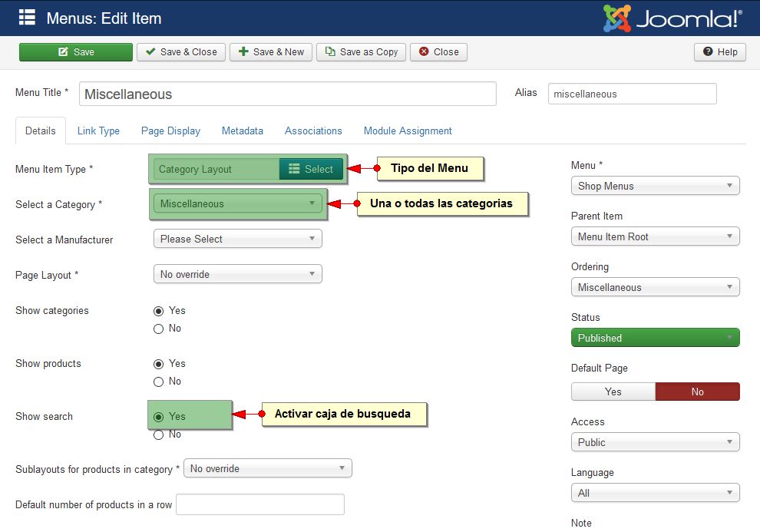Open Sublayouts for products in category dropdown

click(x=268, y=468)
